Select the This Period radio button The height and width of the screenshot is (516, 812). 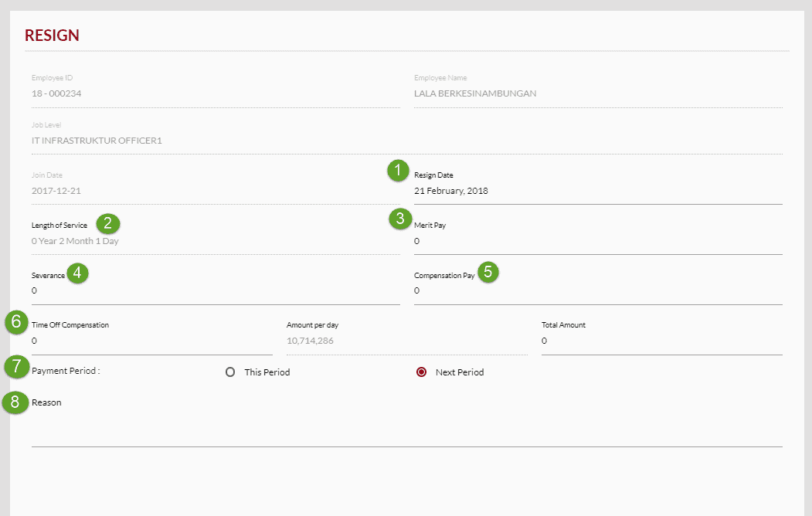(230, 372)
